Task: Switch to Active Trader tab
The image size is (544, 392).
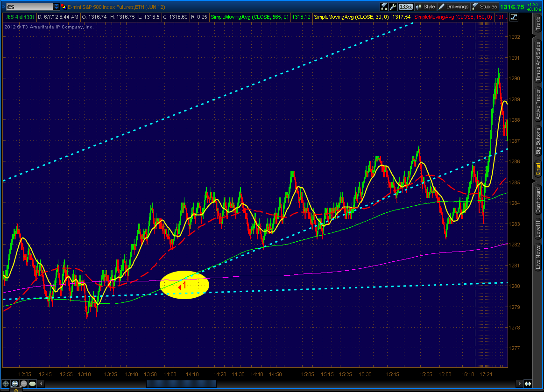Action: pyautogui.click(x=538, y=104)
